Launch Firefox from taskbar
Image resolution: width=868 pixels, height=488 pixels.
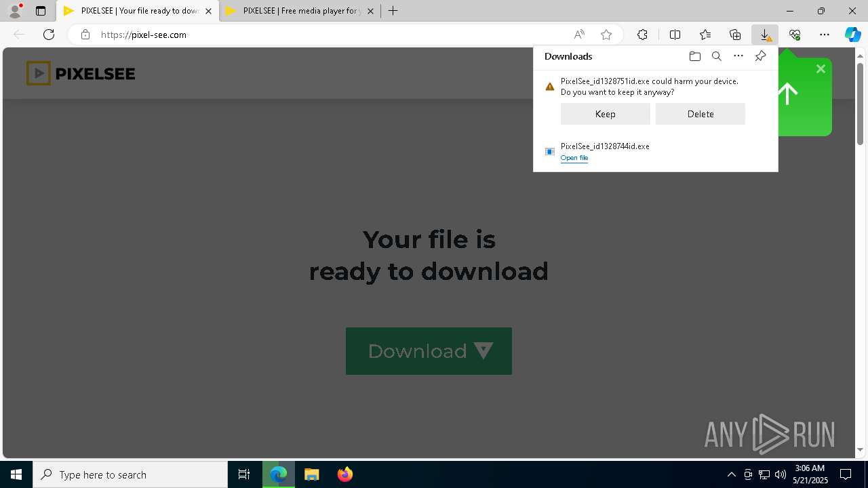point(344,474)
